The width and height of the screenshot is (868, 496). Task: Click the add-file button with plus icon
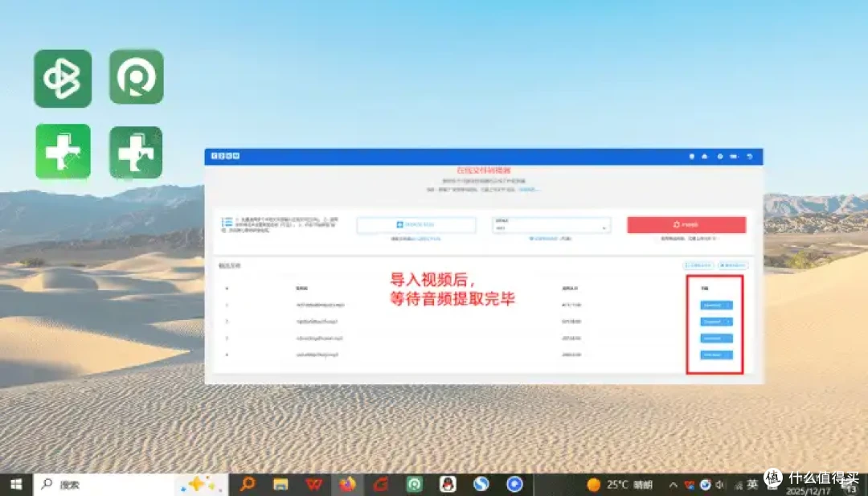click(416, 225)
